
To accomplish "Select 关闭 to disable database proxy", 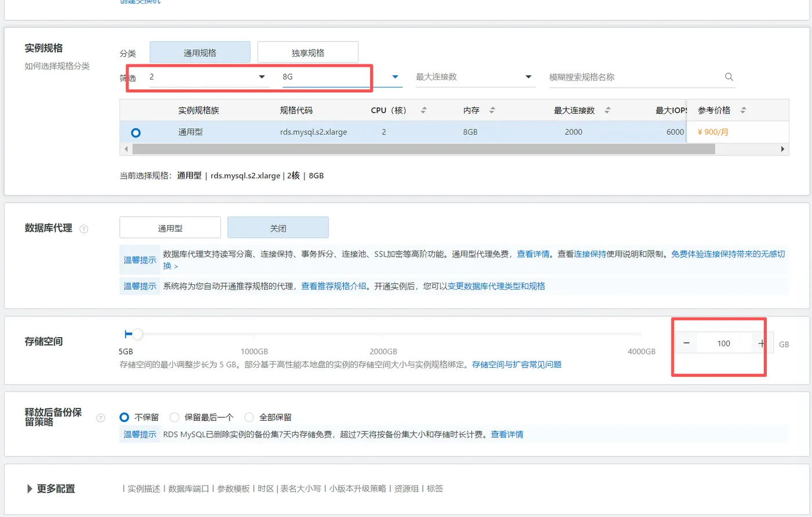I will 278,227.
